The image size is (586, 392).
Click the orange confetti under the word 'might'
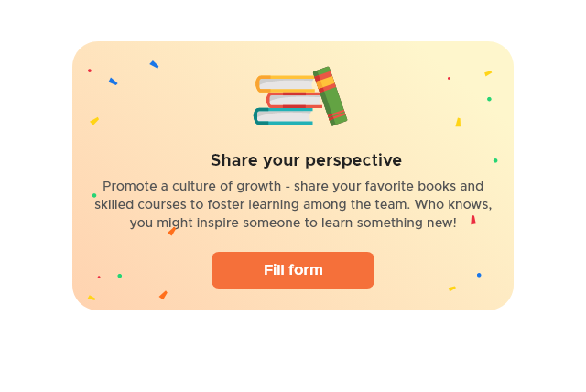point(172,232)
